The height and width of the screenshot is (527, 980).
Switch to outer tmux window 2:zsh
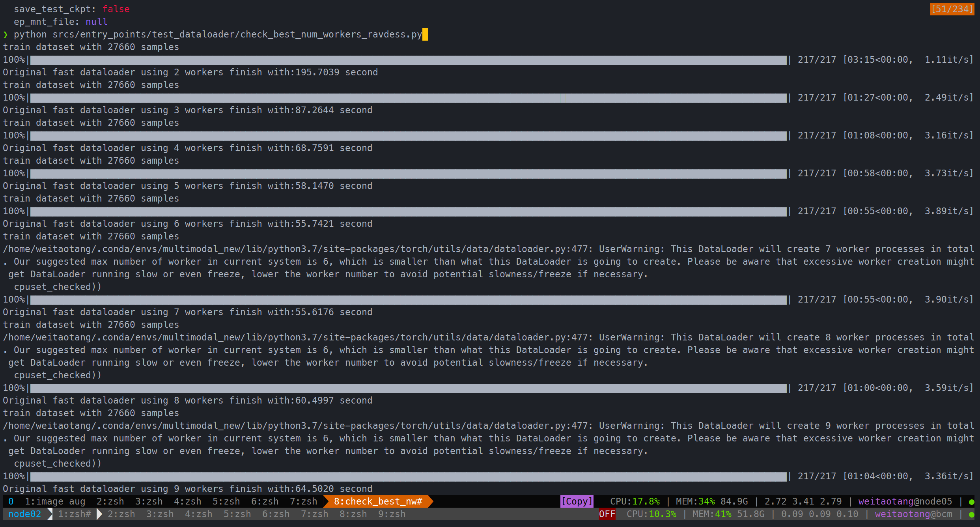tap(121, 514)
